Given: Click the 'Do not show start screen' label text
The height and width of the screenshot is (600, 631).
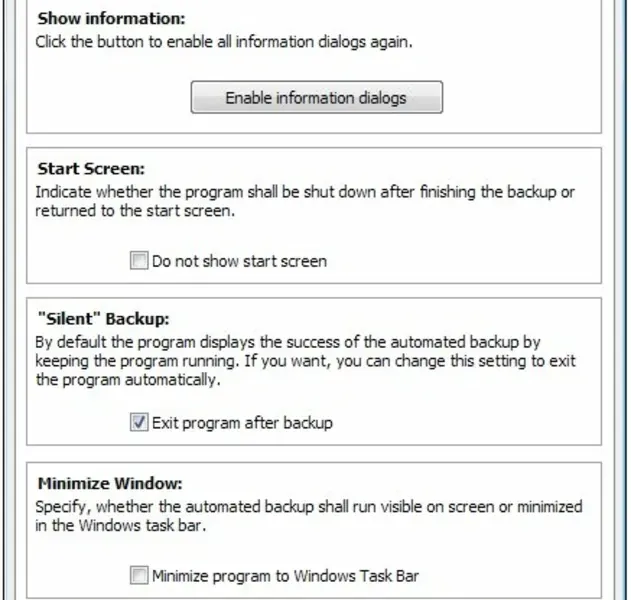Looking at the screenshot, I should pos(239,262).
